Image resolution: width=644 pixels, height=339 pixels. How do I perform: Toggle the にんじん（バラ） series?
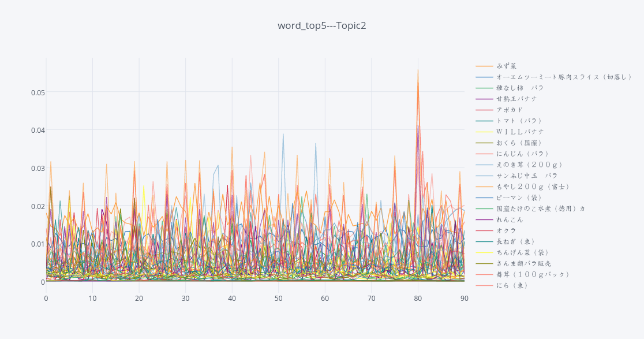click(x=523, y=154)
